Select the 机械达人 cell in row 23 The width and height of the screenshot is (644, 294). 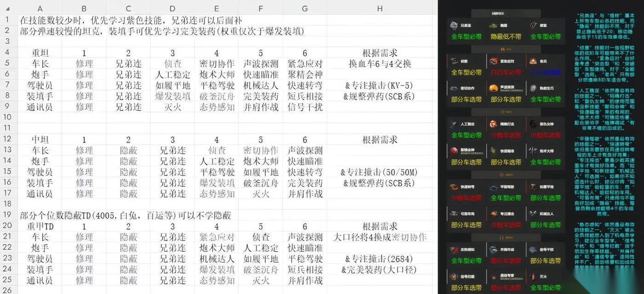(217, 259)
